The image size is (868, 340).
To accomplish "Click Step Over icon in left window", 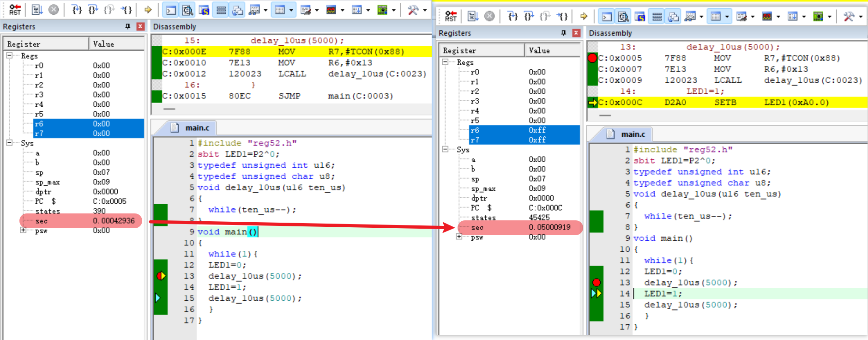I will coord(93,10).
